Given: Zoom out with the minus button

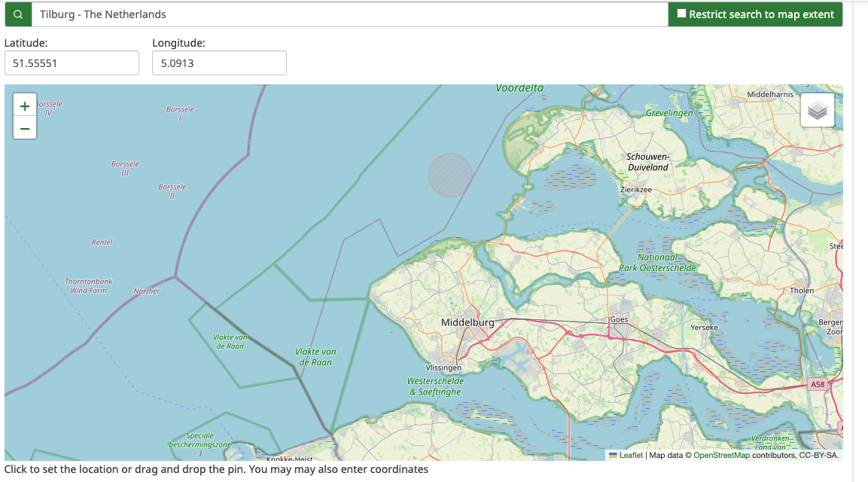Looking at the screenshot, I should point(25,129).
